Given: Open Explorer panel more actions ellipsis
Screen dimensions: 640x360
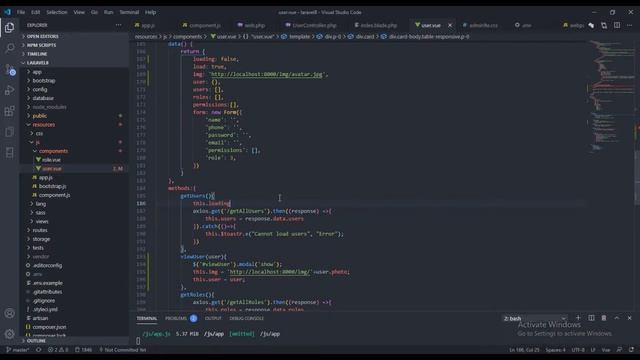Looking at the screenshot, I should (x=118, y=25).
